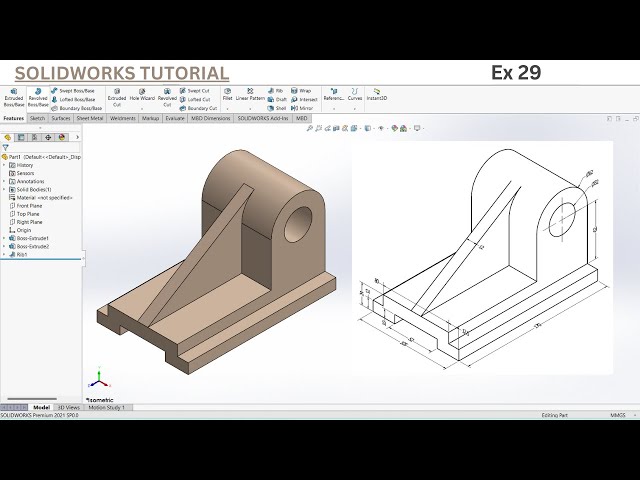Viewport: 640px width, 480px height.
Task: Switch to the Weldments tab
Action: pos(122,118)
